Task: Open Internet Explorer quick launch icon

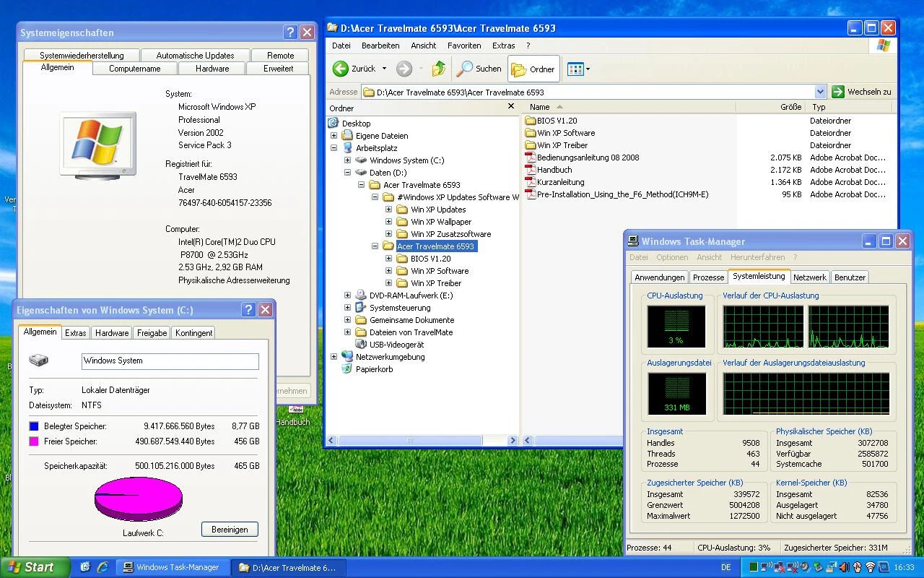Action: click(x=103, y=567)
